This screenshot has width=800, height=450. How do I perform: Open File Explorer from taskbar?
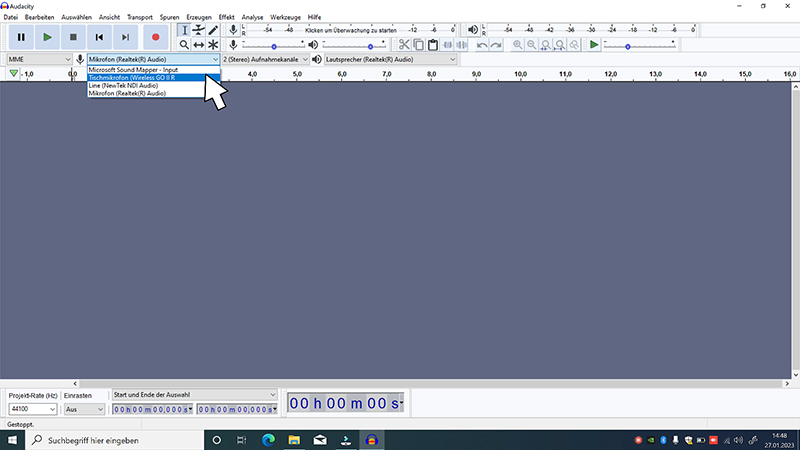pos(294,440)
